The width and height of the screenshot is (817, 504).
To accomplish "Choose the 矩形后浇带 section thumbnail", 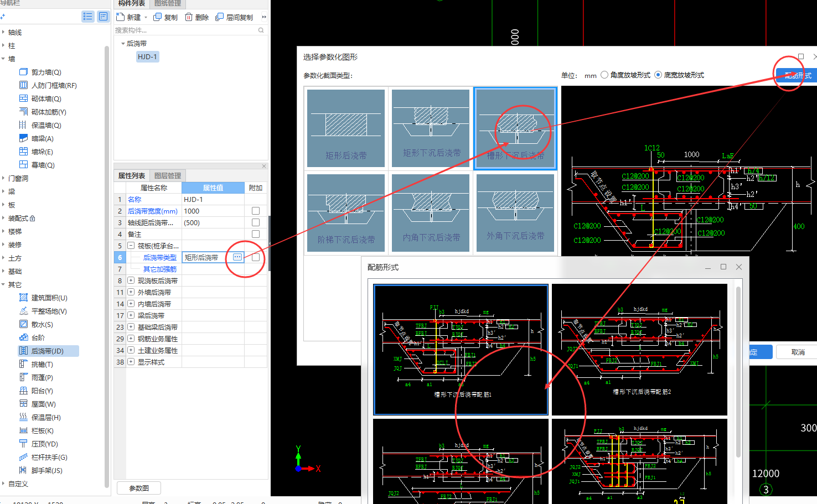I will (346, 128).
